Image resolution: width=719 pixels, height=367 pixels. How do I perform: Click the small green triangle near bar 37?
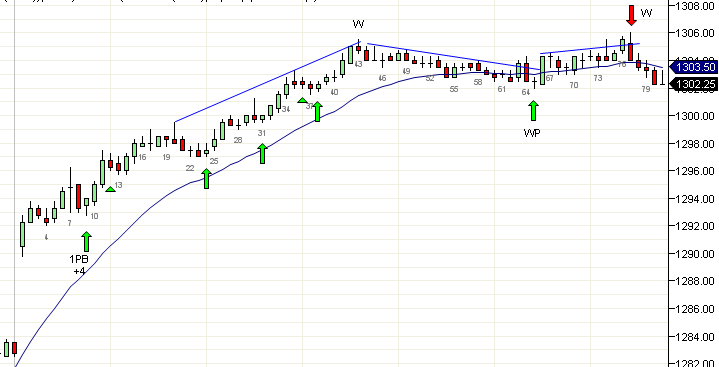tap(303, 100)
